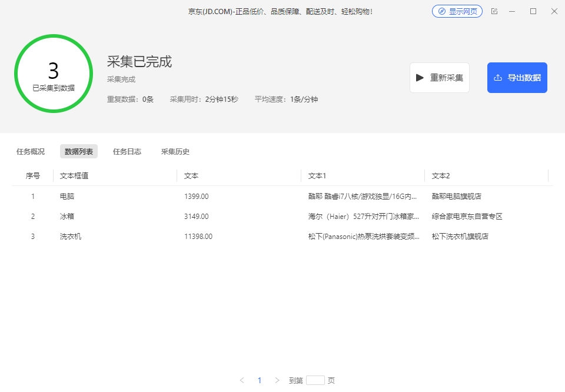
Task: Click the 文本1 column header
Action: coord(317,176)
